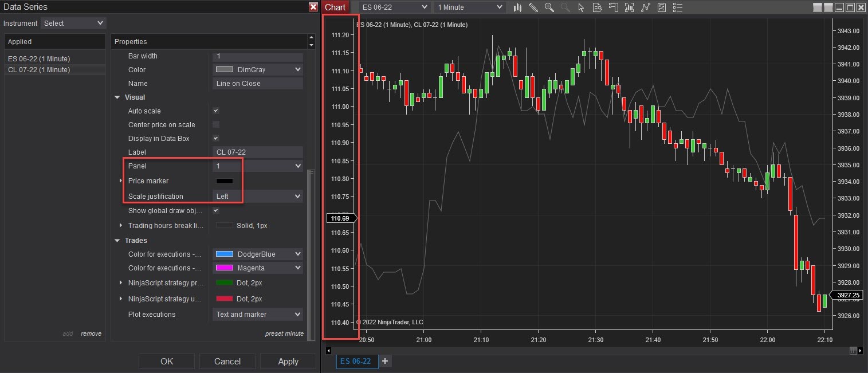Click the Properties panel scroll down arrow
Image resolution: width=868 pixels, height=373 pixels.
click(x=311, y=45)
